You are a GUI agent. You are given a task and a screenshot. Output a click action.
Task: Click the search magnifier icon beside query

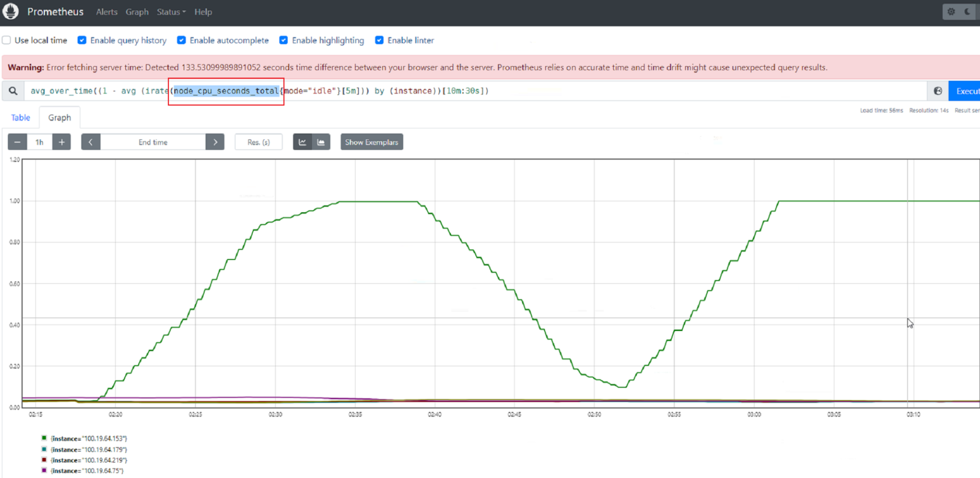pos(13,91)
